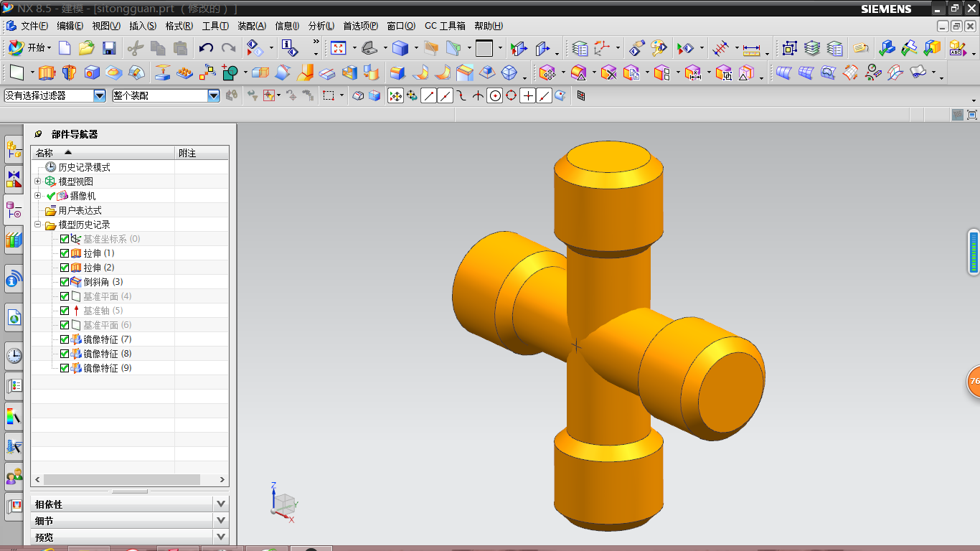This screenshot has height=551, width=980.
Task: Open the 分析(L) menu
Action: tap(321, 26)
